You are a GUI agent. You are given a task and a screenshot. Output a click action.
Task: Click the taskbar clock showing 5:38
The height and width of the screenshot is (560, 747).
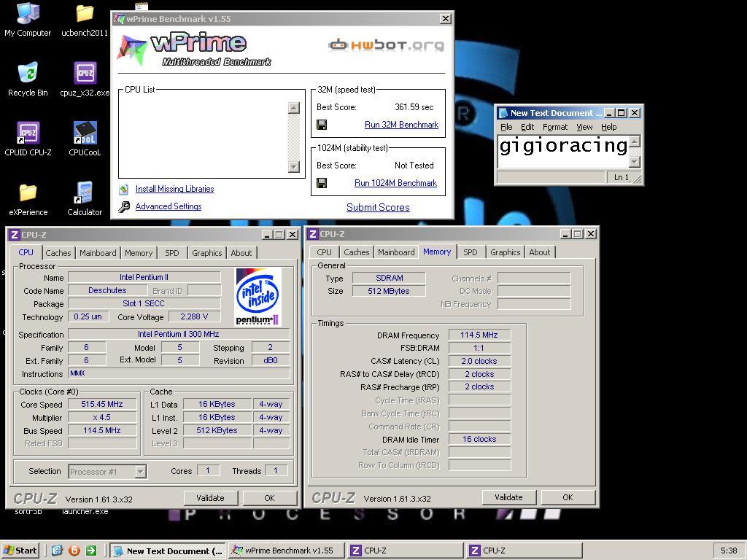click(x=729, y=551)
